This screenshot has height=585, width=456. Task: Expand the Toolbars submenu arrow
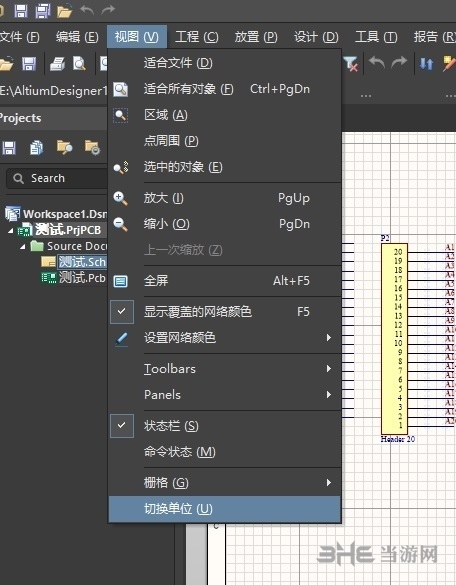tap(328, 369)
